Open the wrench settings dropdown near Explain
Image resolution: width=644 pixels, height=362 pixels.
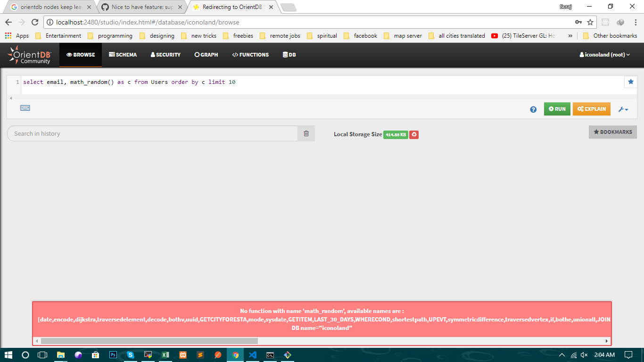click(x=623, y=109)
